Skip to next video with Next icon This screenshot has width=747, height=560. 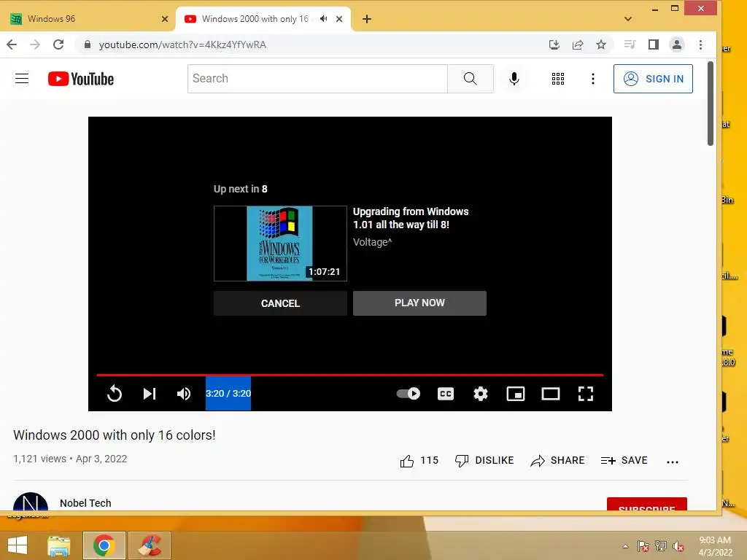150,393
